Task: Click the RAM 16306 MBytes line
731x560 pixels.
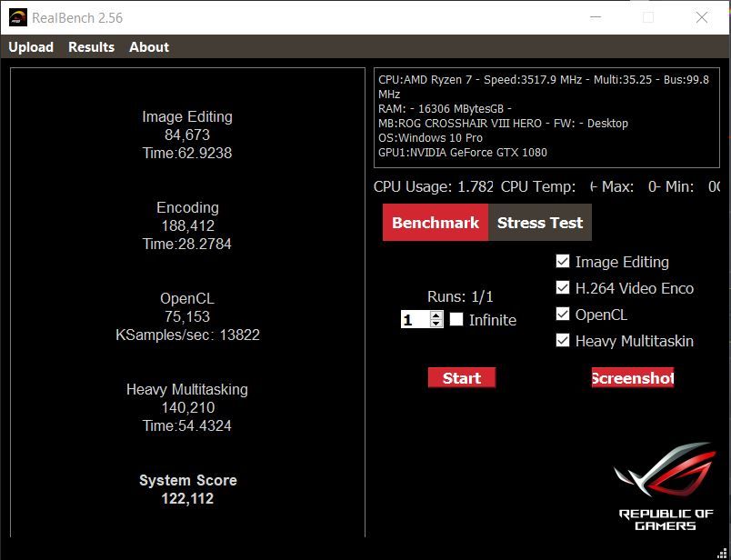Action: click(445, 109)
